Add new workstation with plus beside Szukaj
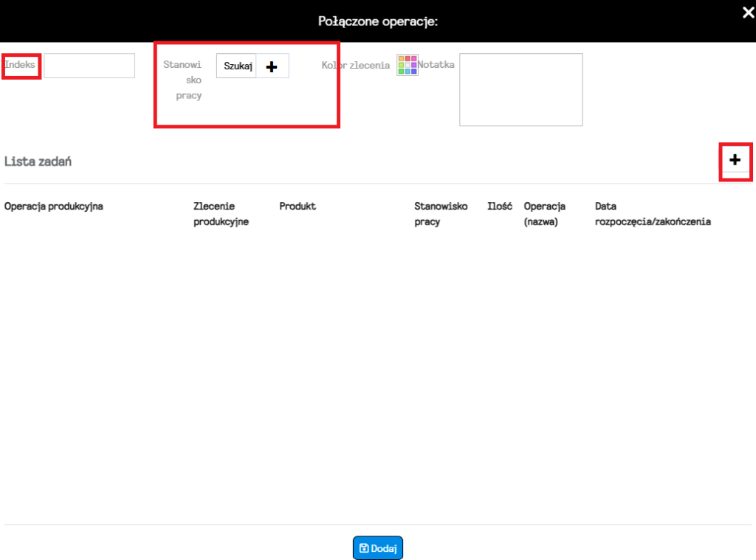The width and height of the screenshot is (756, 560). pos(272,66)
